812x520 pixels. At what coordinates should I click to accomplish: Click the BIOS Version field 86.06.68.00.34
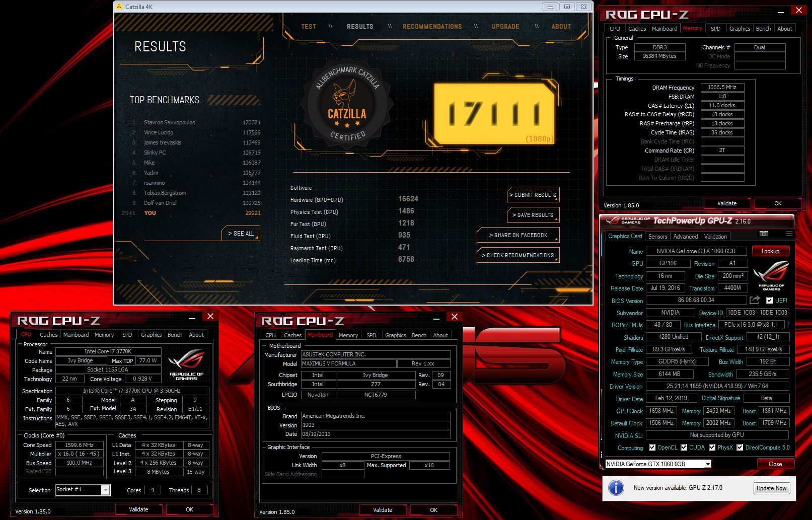pyautogui.click(x=696, y=300)
